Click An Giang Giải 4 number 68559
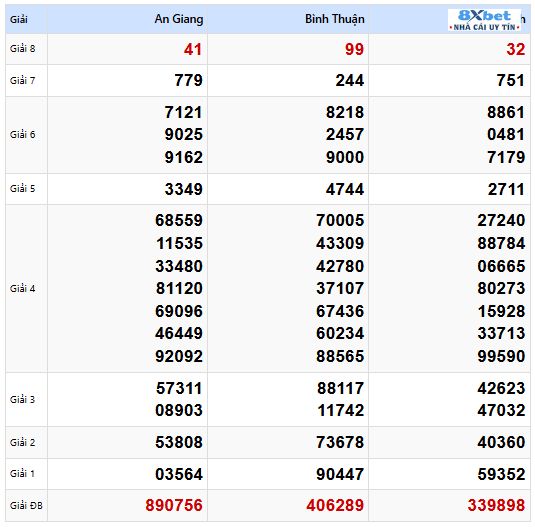Screen dimensions: 535x527 179,220
